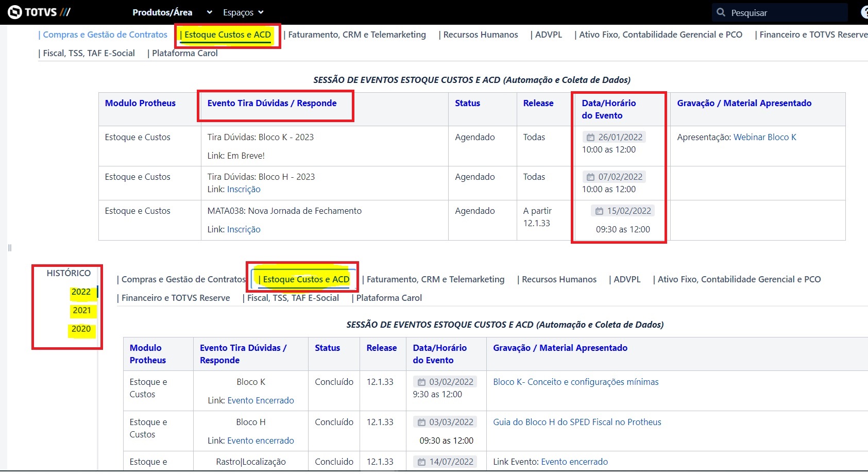Select lower Plataforma Carol tab
Screen dimensions: 868x474
[x=387, y=298]
